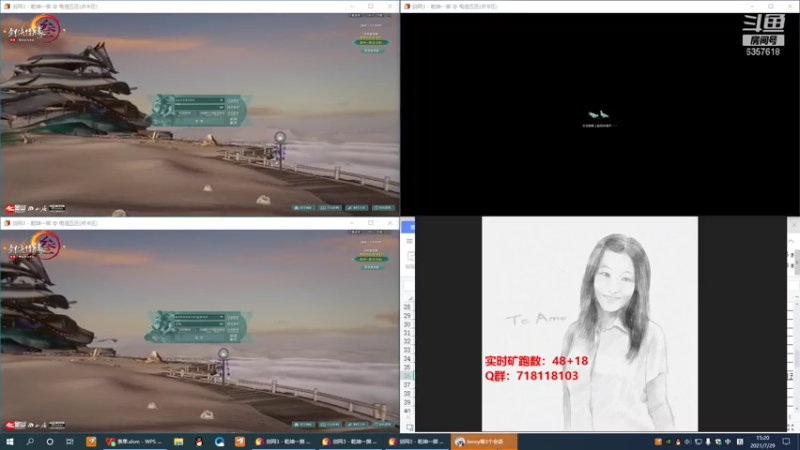
Task: Click the microphone tray icon
Action: click(708, 442)
